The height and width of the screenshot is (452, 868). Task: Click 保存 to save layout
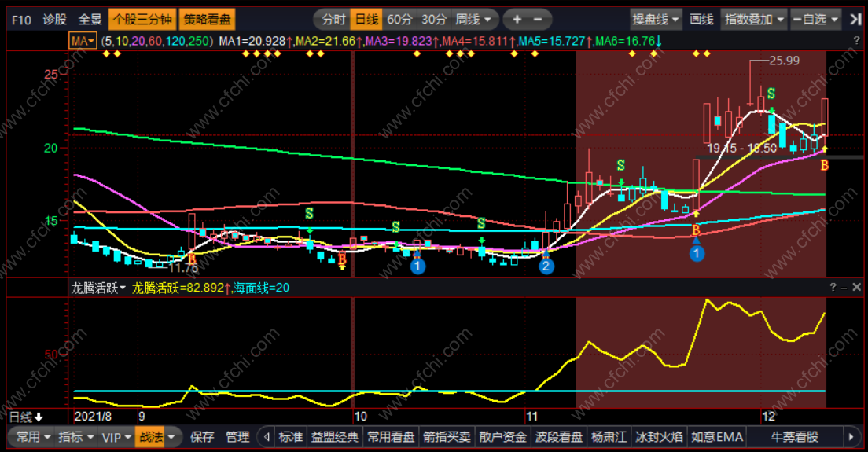pyautogui.click(x=202, y=437)
